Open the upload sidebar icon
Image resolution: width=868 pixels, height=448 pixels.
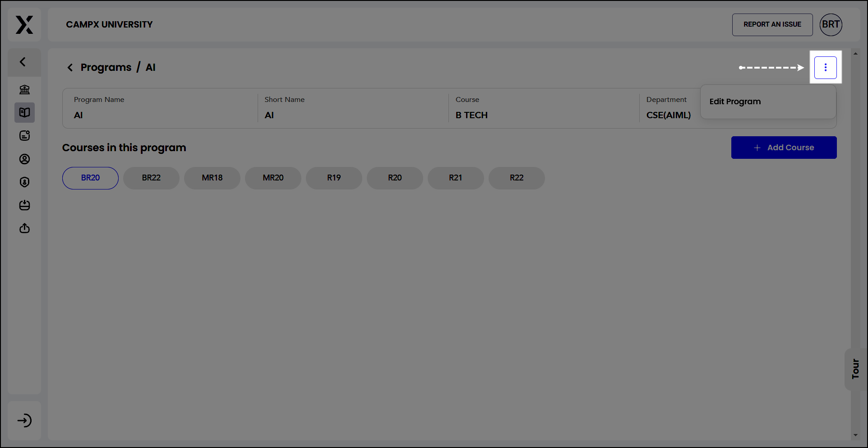(x=24, y=228)
